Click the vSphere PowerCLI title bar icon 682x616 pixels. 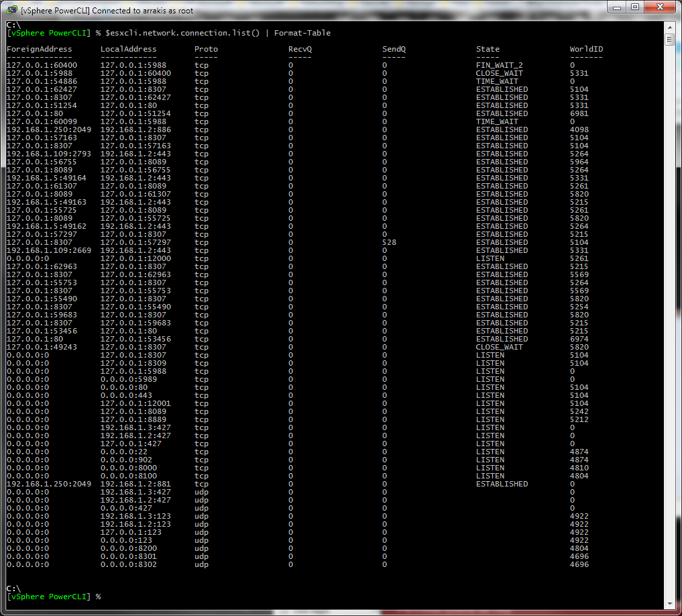coord(12,10)
